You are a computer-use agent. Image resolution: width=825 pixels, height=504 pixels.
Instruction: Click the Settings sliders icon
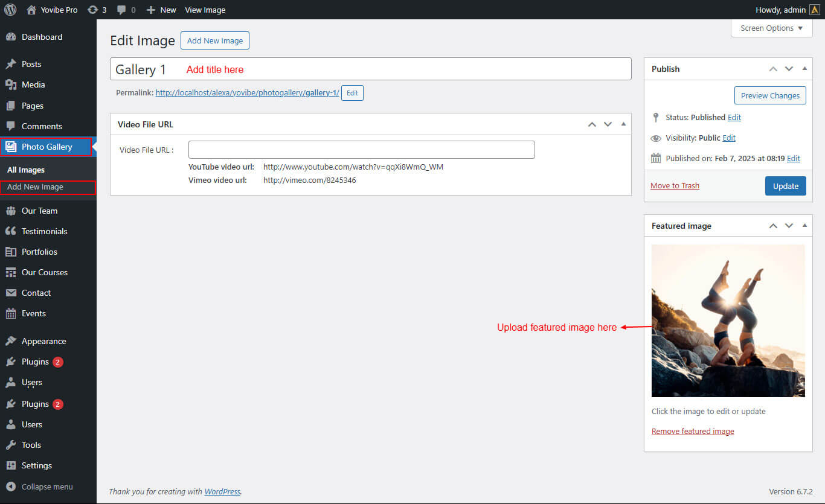(x=11, y=465)
